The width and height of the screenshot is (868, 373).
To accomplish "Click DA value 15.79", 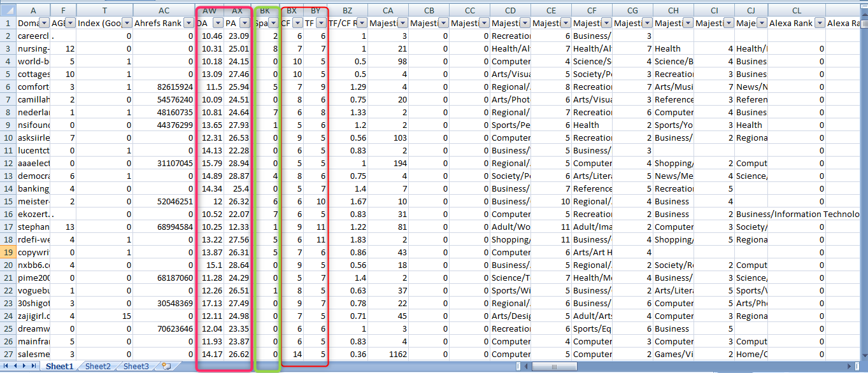I will [x=209, y=163].
